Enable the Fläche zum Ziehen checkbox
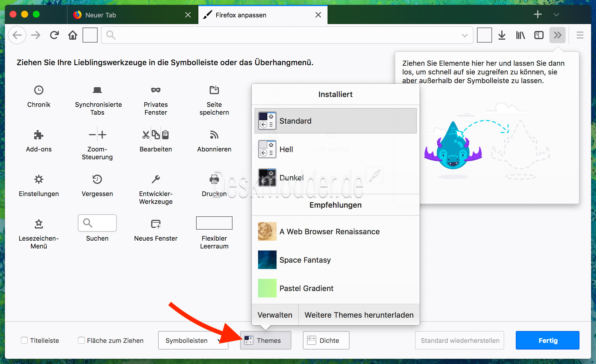This screenshot has width=596, height=364. pos(81,340)
